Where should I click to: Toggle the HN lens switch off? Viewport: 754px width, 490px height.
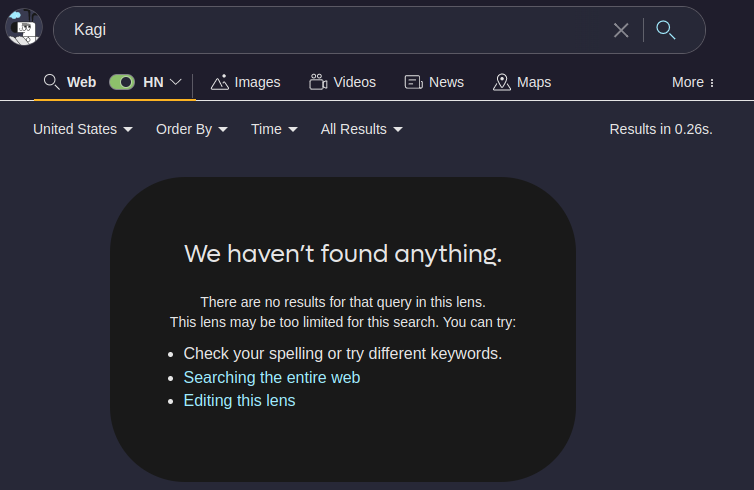(x=122, y=82)
